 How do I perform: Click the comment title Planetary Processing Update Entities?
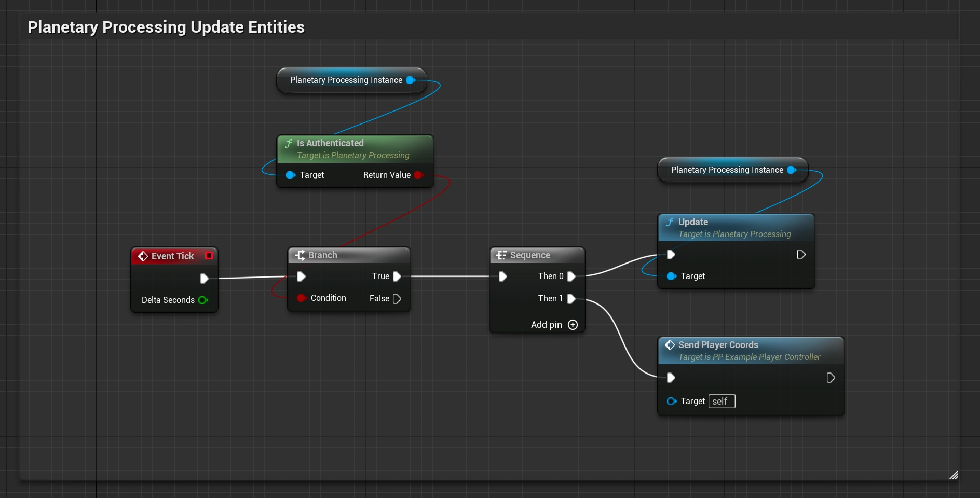point(166,27)
